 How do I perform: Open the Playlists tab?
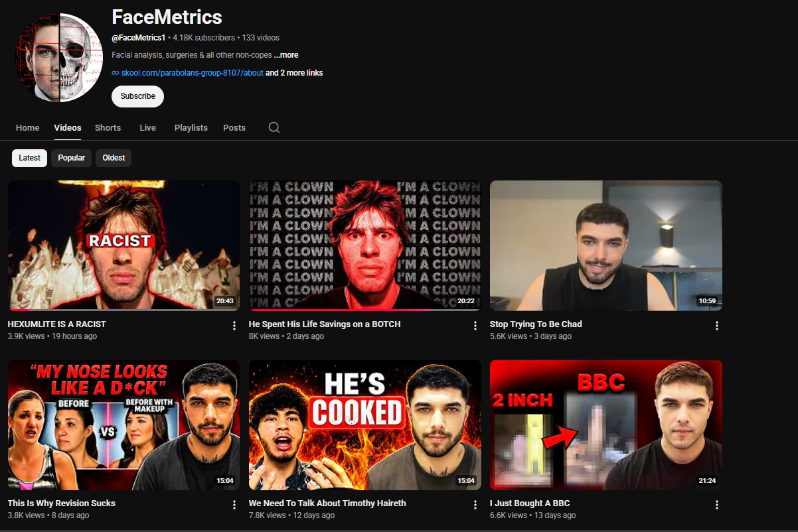click(x=191, y=127)
